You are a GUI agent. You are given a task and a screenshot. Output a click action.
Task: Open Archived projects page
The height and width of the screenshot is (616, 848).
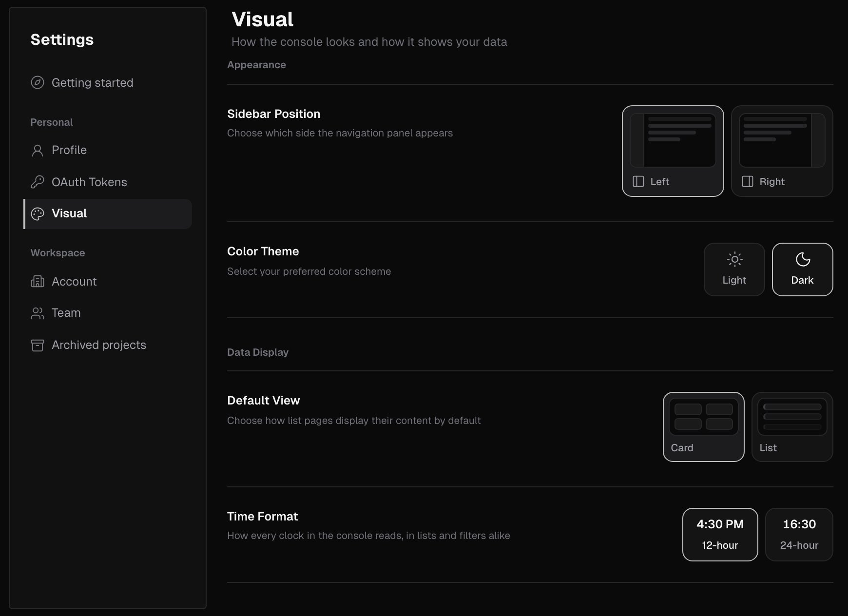[108, 345]
